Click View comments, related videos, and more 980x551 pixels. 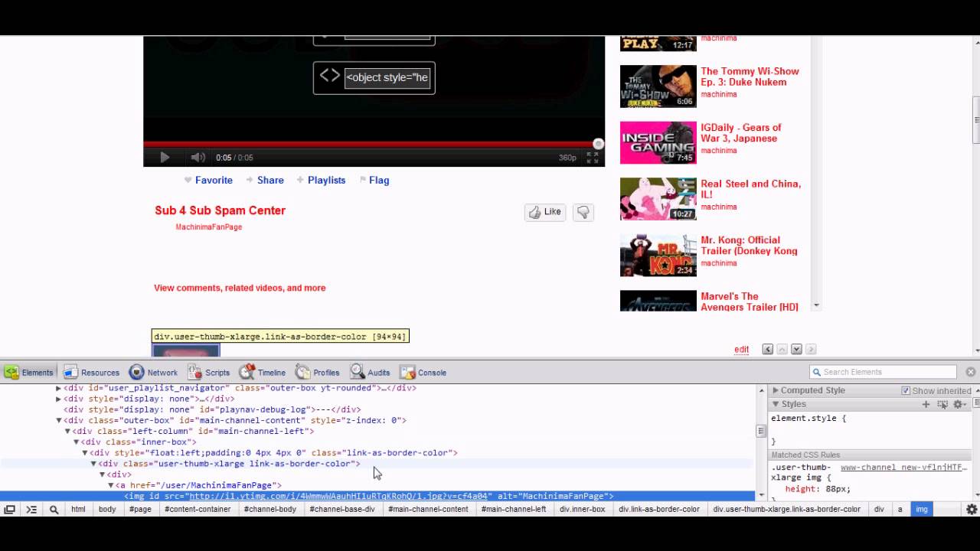(240, 289)
